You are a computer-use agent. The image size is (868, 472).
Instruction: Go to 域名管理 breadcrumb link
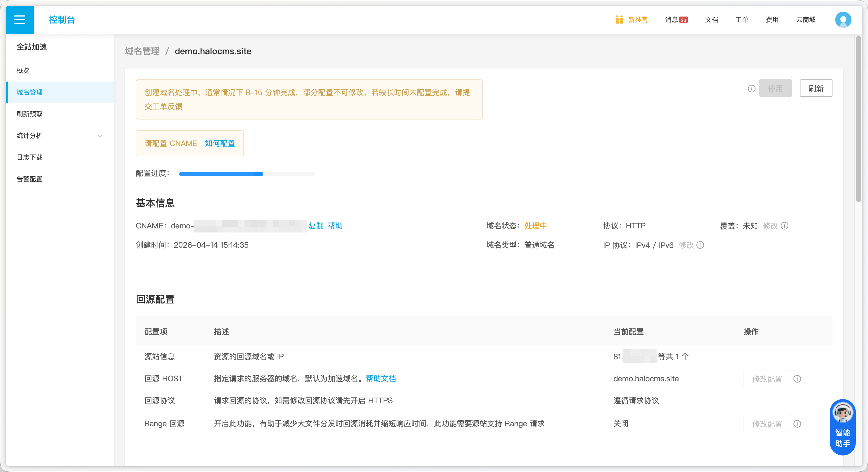tap(142, 51)
